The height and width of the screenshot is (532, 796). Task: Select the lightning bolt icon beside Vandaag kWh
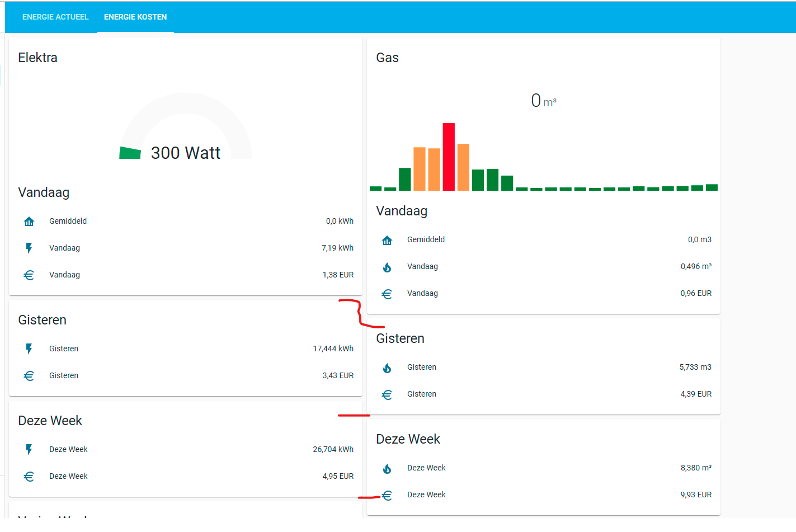(x=29, y=248)
